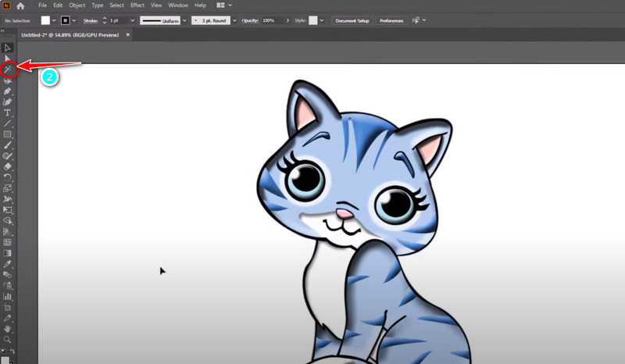The width and height of the screenshot is (625, 364).
Task: Expand the opacity slider arrow
Action: click(x=287, y=20)
